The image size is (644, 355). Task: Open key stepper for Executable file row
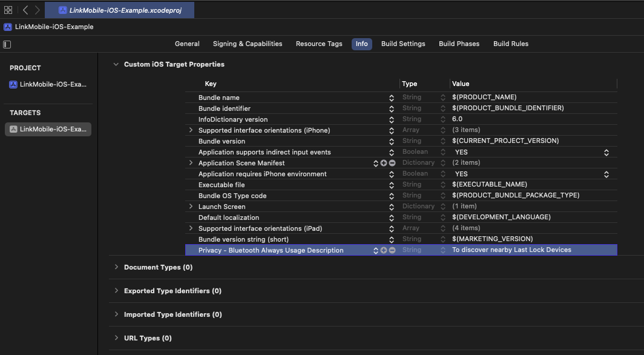[x=392, y=185]
